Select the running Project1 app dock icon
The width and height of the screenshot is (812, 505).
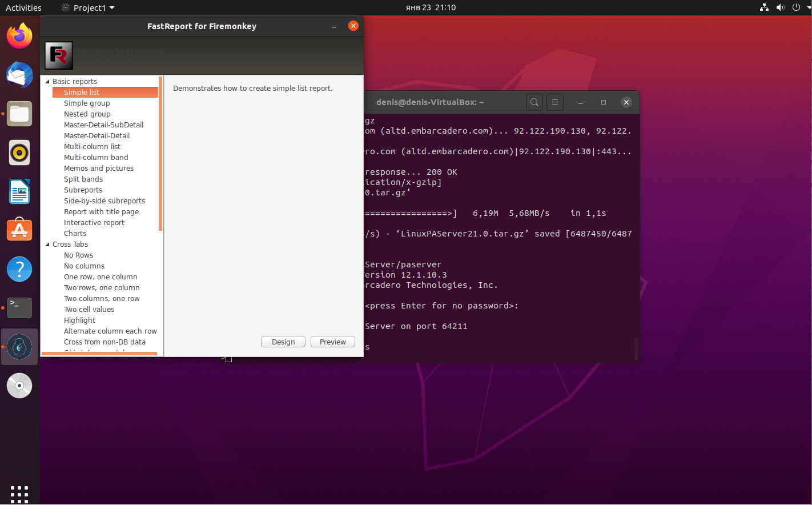coord(19,347)
